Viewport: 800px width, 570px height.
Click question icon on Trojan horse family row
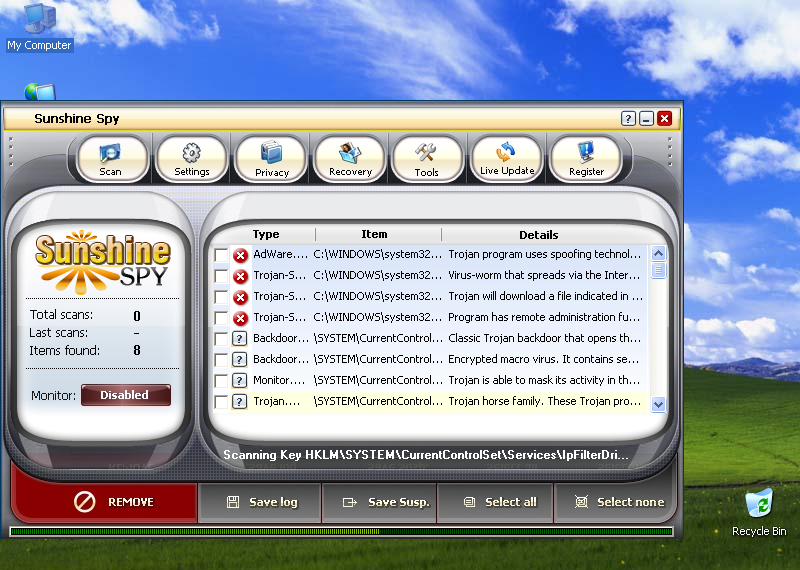(239, 402)
